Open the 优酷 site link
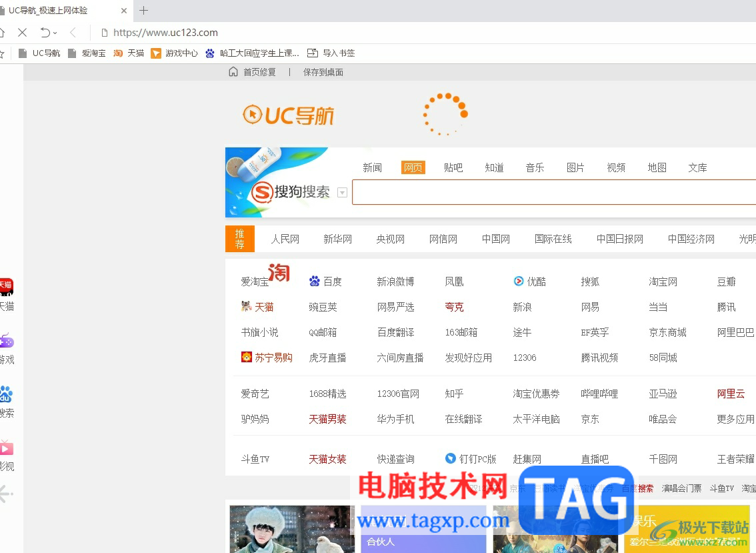Screen dimensions: 756x553 click(x=530, y=282)
